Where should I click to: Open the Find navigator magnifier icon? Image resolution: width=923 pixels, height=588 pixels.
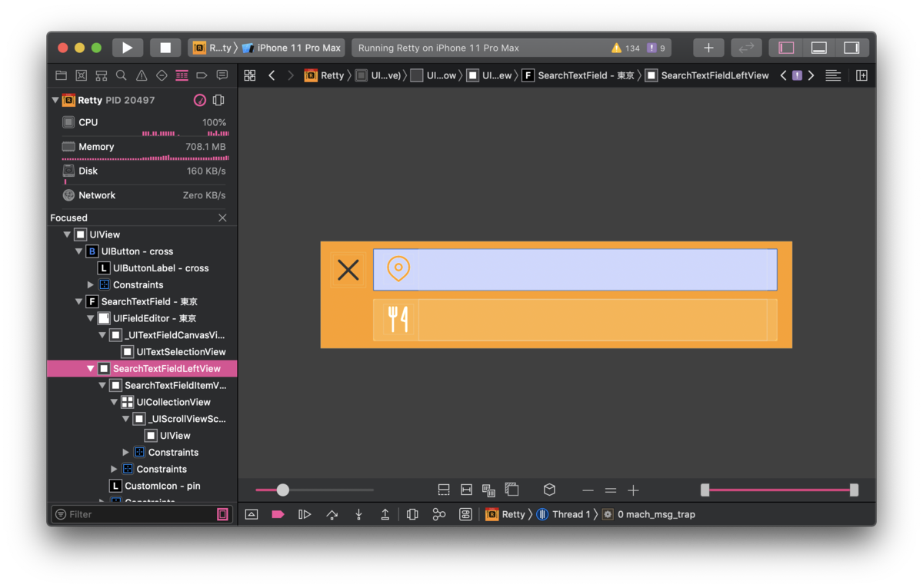tap(121, 75)
